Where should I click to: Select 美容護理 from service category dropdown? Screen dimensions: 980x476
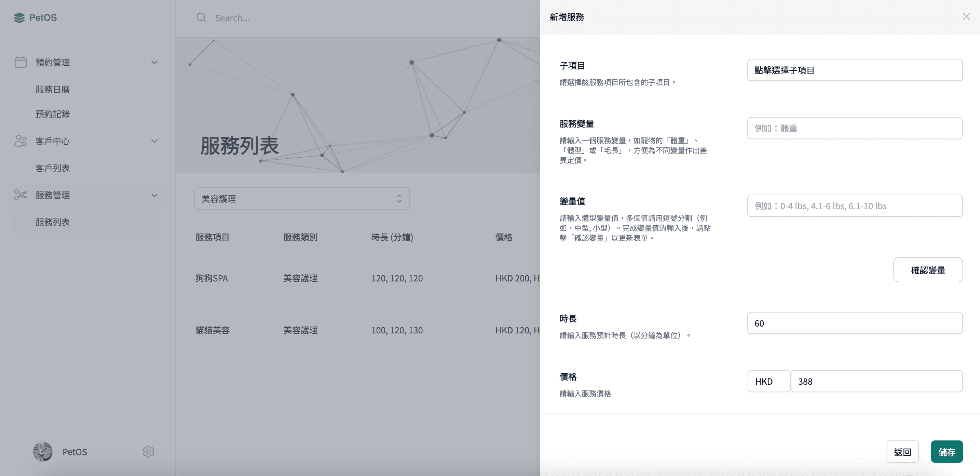tap(301, 198)
